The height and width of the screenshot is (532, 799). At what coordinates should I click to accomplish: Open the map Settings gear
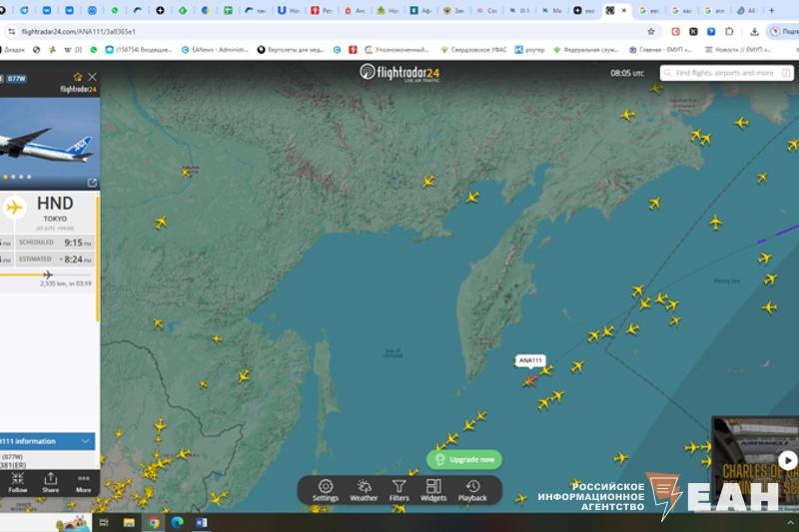(x=326, y=488)
